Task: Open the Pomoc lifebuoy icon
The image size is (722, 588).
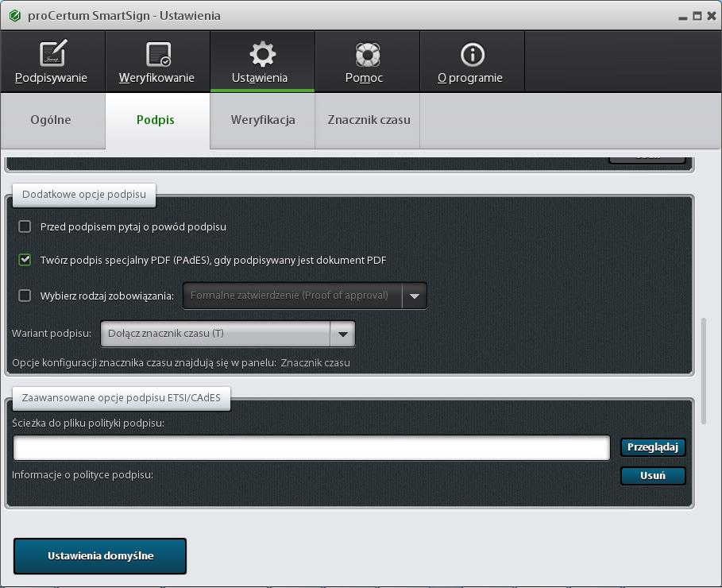Action: coord(367,54)
